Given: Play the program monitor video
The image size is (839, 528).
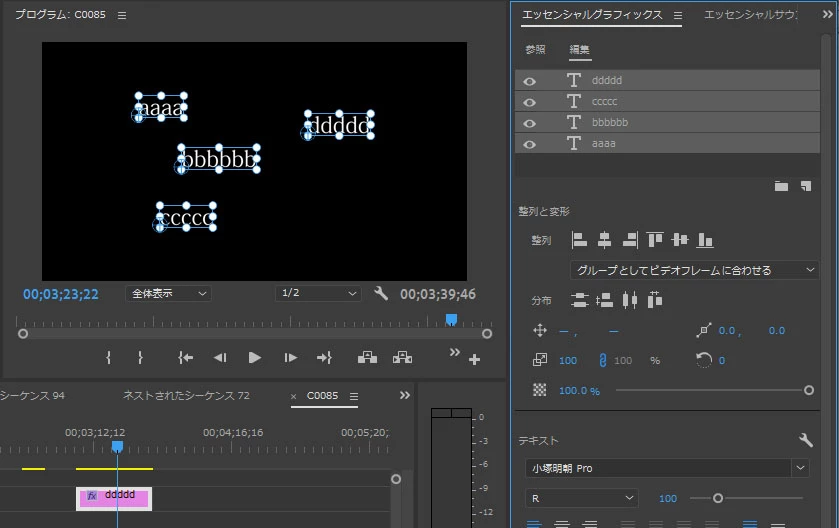Looking at the screenshot, I should (255, 357).
